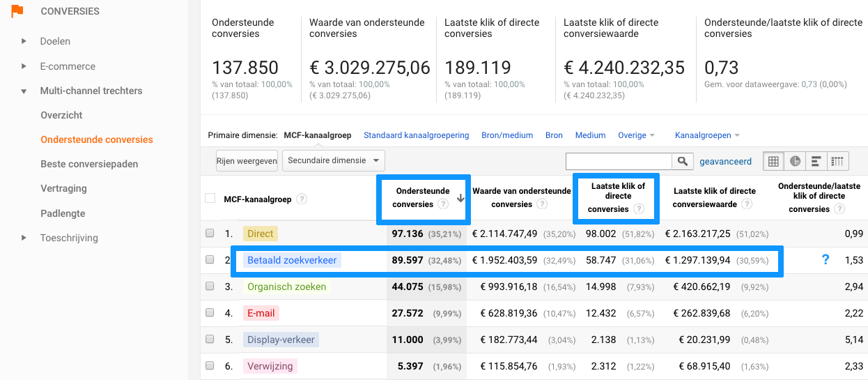This screenshot has width=868, height=380.
Task: Select the Betaald zoekverkeer row checkbox
Action: (210, 259)
